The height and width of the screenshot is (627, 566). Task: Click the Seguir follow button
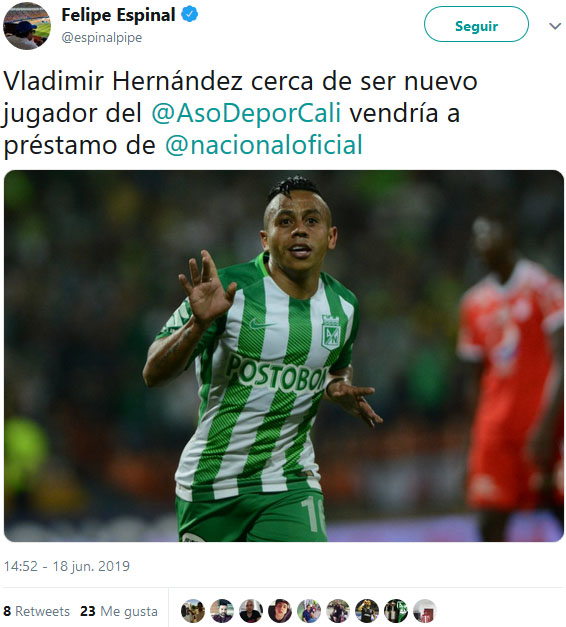tap(476, 26)
